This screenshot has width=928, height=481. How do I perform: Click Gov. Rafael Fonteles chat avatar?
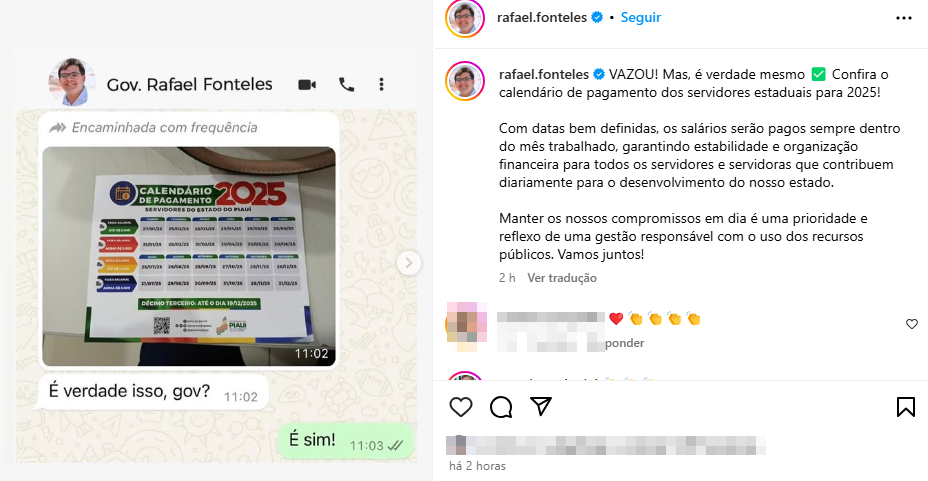tap(72, 82)
